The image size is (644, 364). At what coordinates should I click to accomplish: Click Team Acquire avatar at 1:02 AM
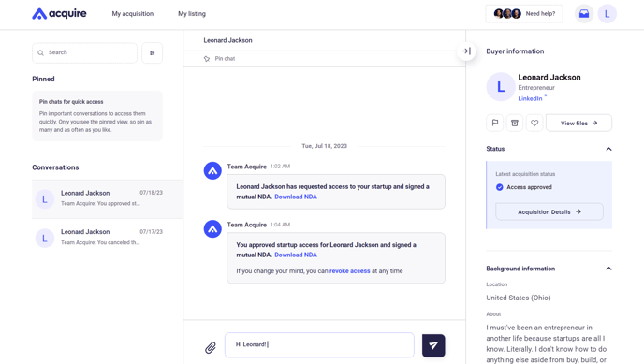click(x=212, y=170)
